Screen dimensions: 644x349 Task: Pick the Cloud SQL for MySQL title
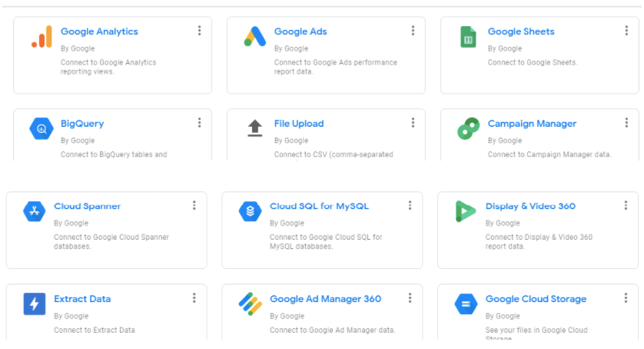319,206
